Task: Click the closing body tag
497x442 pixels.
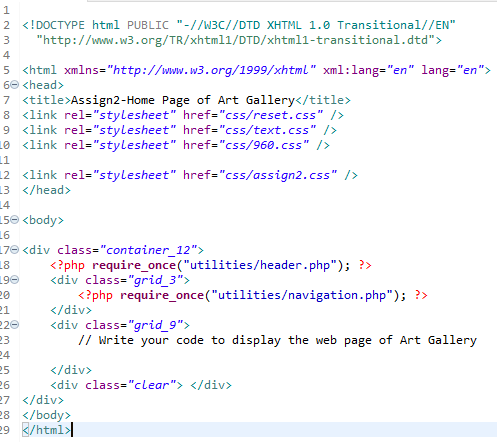Action: click(x=46, y=415)
